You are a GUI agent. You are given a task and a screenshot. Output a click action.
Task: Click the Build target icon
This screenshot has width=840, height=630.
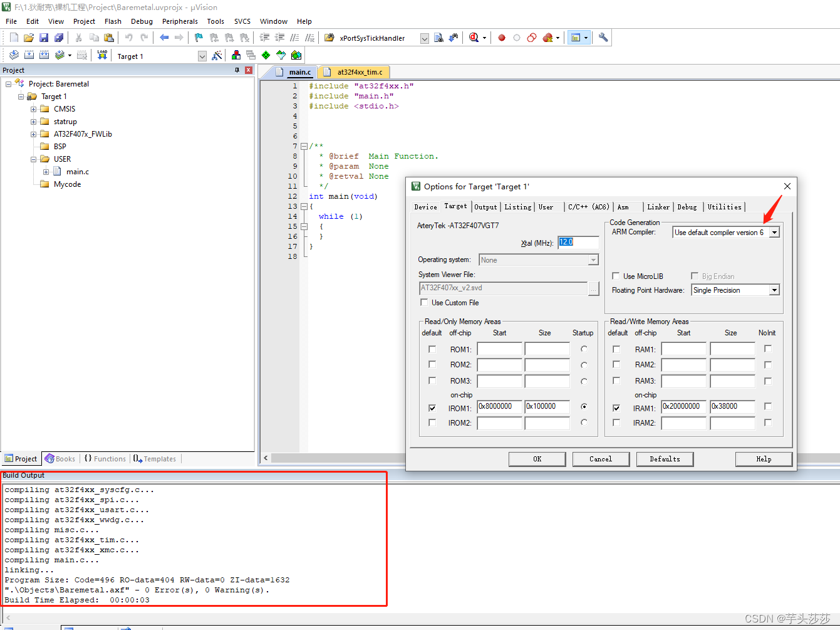29,55
